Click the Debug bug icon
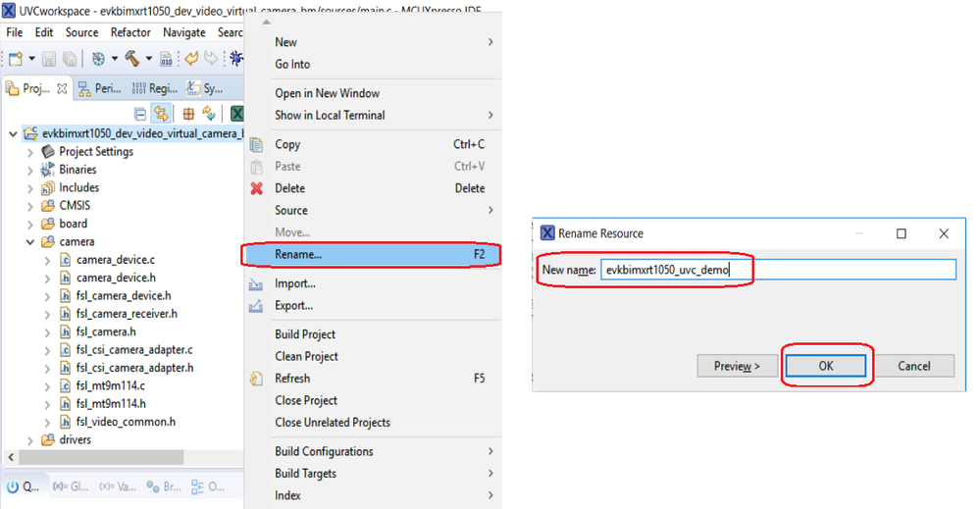This screenshot has height=509, width=980. tap(236, 59)
